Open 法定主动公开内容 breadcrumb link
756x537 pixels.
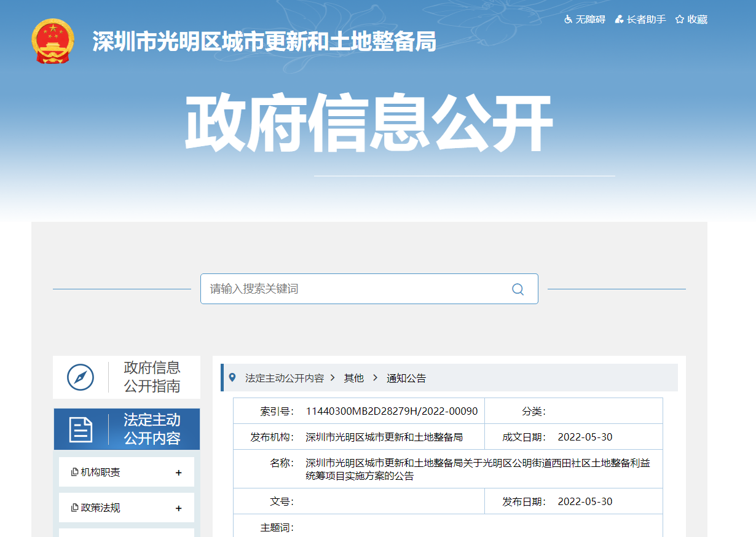click(x=284, y=378)
